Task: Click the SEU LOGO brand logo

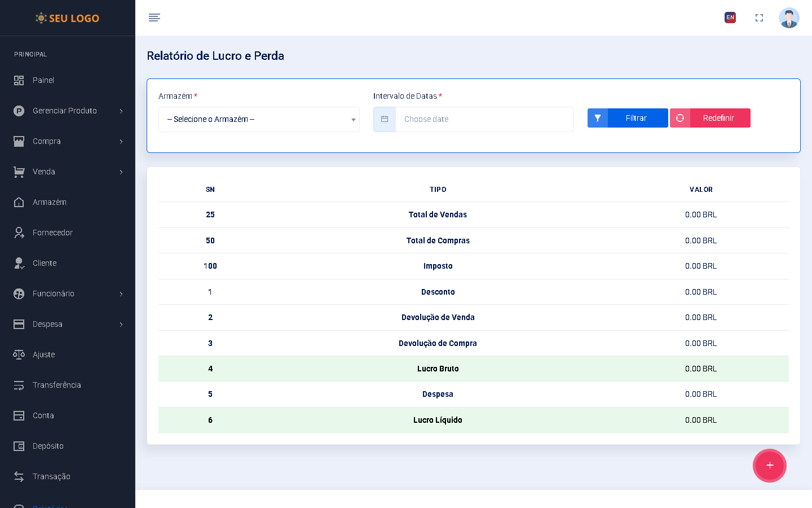Action: (68, 18)
